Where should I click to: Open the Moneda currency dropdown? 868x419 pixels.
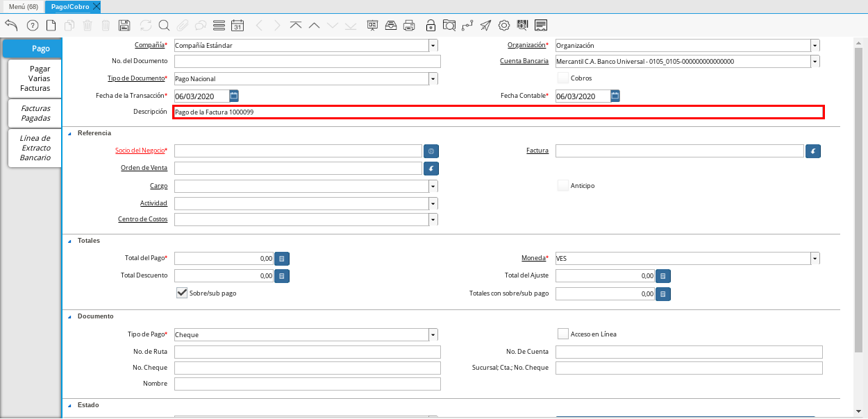815,258
